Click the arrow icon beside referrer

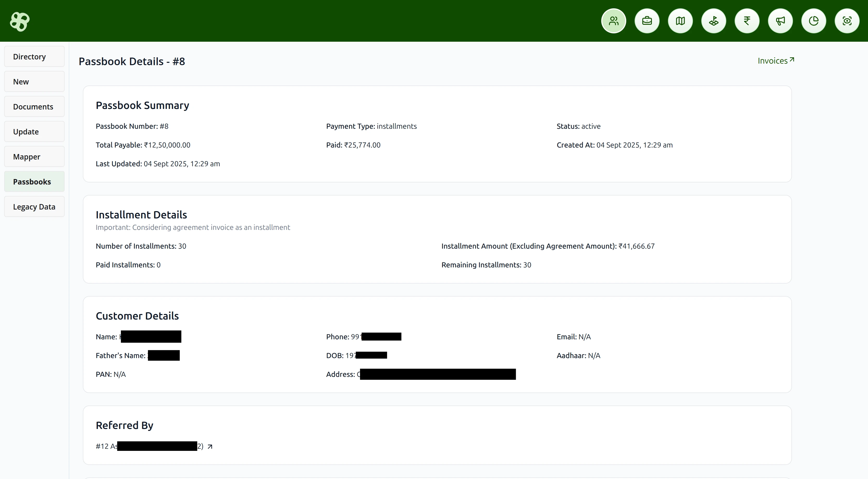click(x=210, y=447)
